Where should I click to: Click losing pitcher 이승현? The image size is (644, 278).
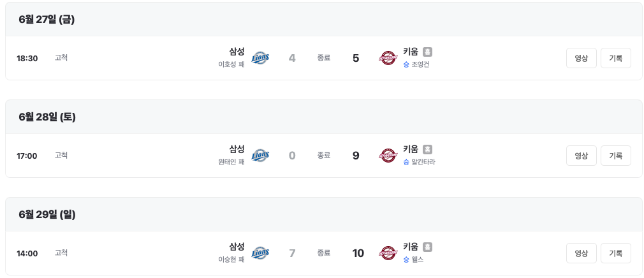(x=228, y=260)
